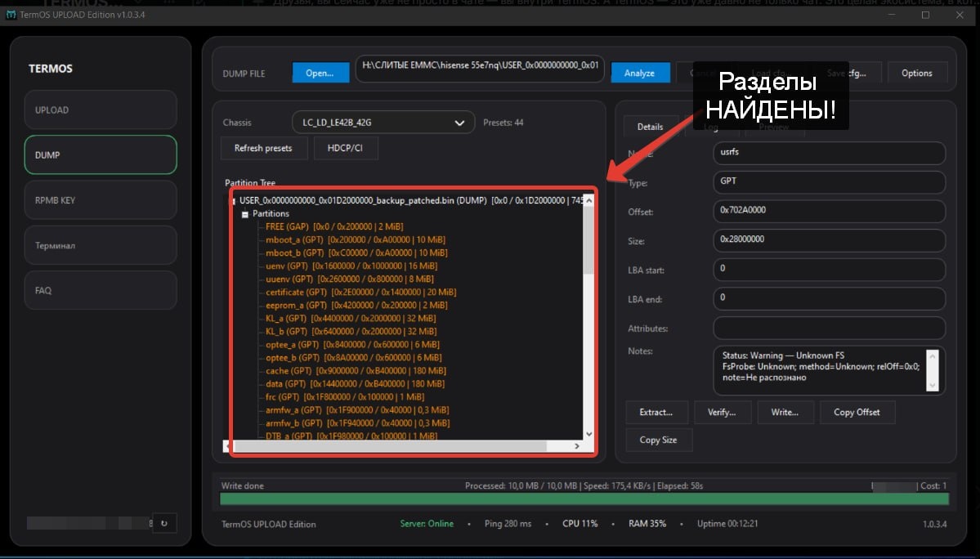
Task: Select KL_b (GPT) partition
Action: [x=351, y=332]
